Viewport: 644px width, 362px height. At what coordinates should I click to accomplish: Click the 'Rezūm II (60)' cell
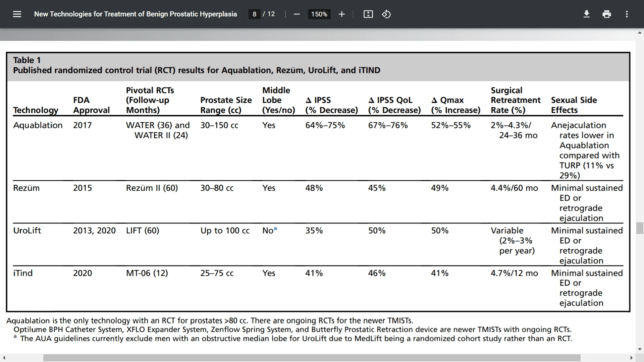pos(152,188)
